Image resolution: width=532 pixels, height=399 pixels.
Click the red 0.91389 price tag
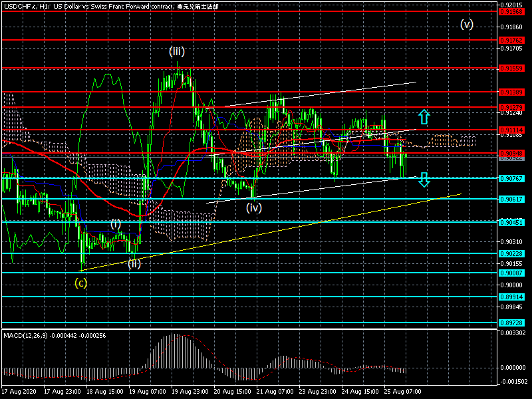[511, 92]
